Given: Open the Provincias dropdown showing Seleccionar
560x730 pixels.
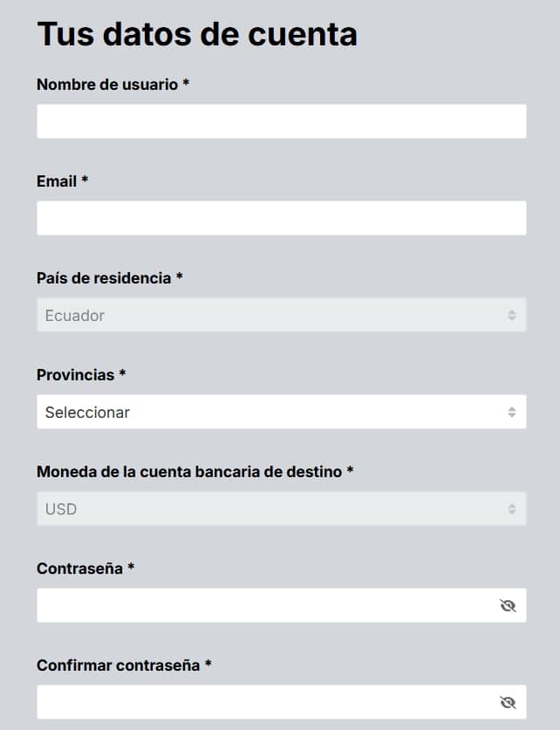Looking at the screenshot, I should point(262,412).
